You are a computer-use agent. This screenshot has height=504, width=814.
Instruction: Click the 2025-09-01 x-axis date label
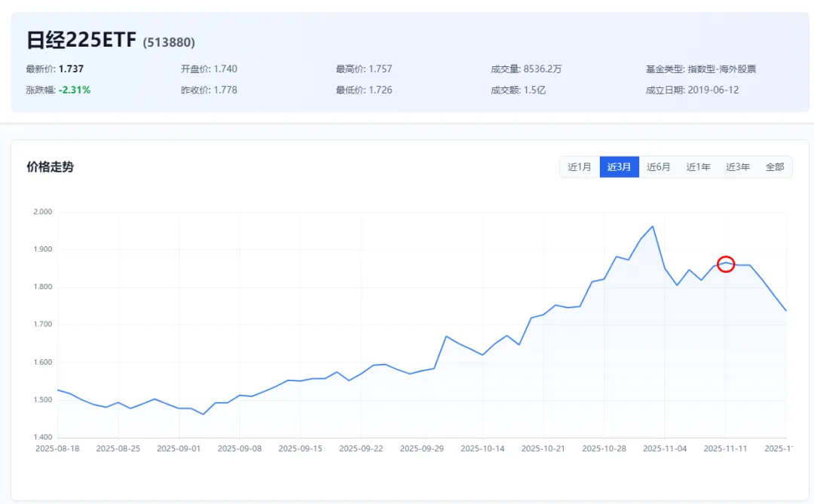pos(179,448)
